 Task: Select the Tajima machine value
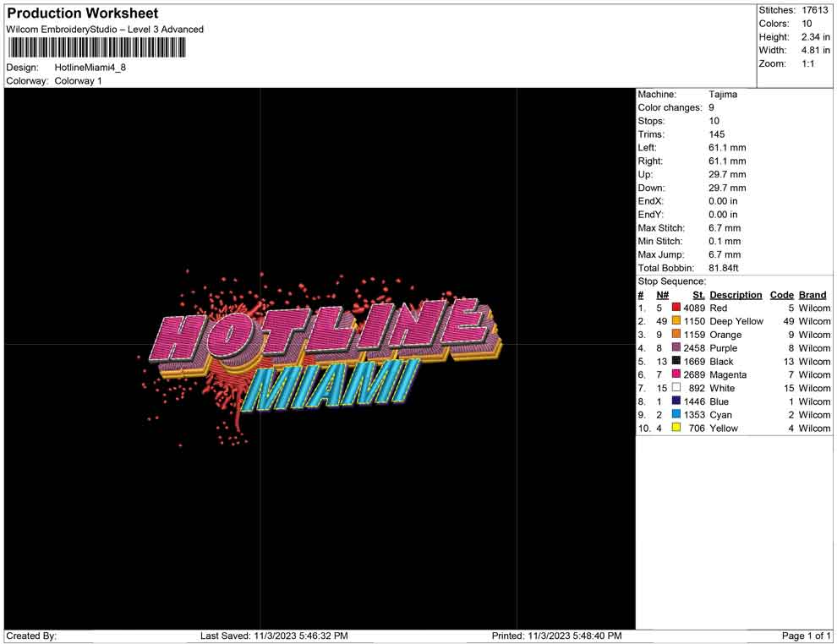[723, 95]
